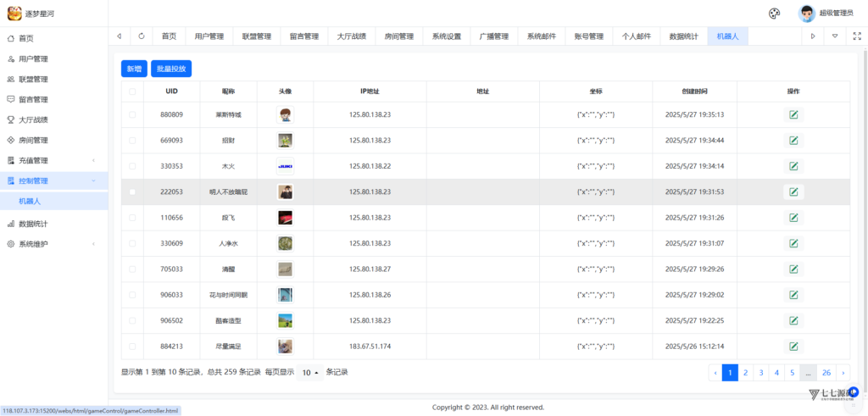Screen dimensions: 868x416
Task: Click the UID column header
Action: pos(171,92)
